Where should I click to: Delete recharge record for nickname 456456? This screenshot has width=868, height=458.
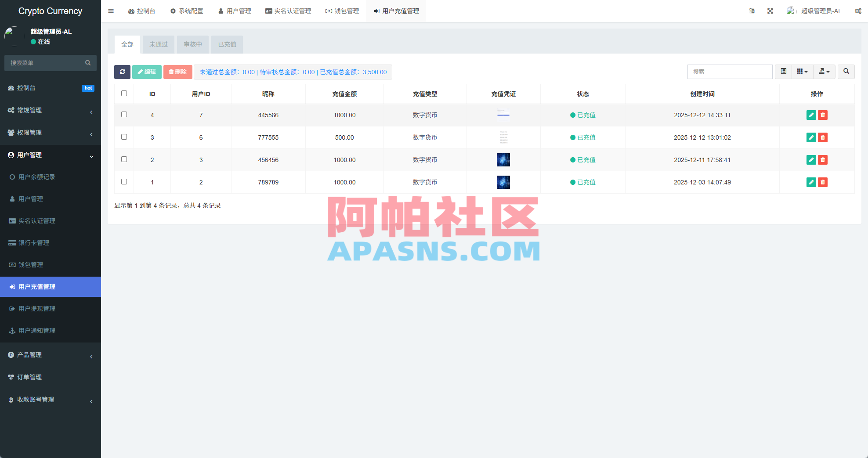[823, 160]
